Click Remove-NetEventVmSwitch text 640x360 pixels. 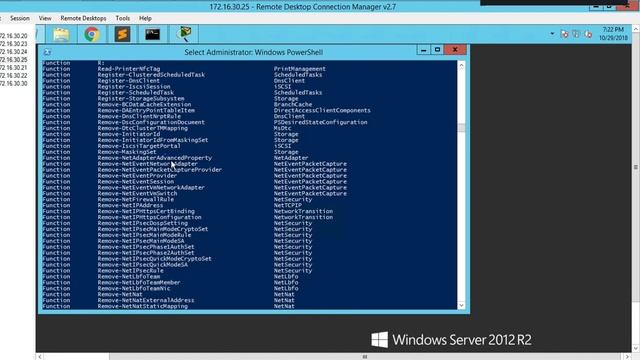[137, 193]
